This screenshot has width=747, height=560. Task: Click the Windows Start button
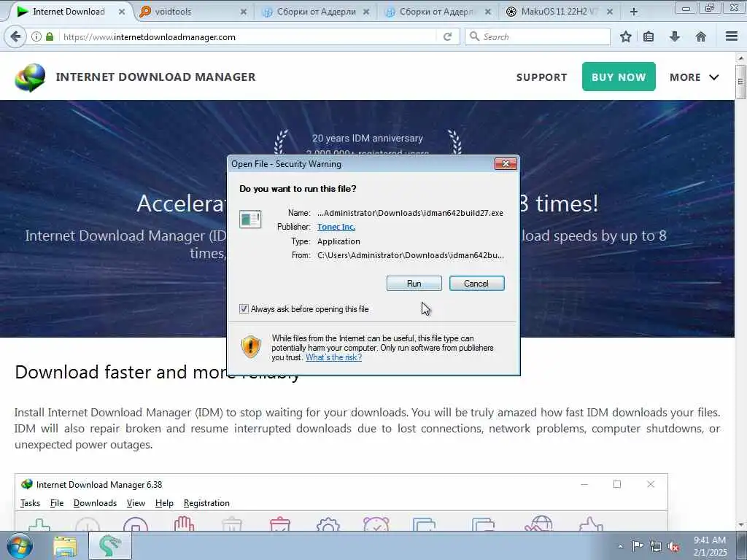19,545
